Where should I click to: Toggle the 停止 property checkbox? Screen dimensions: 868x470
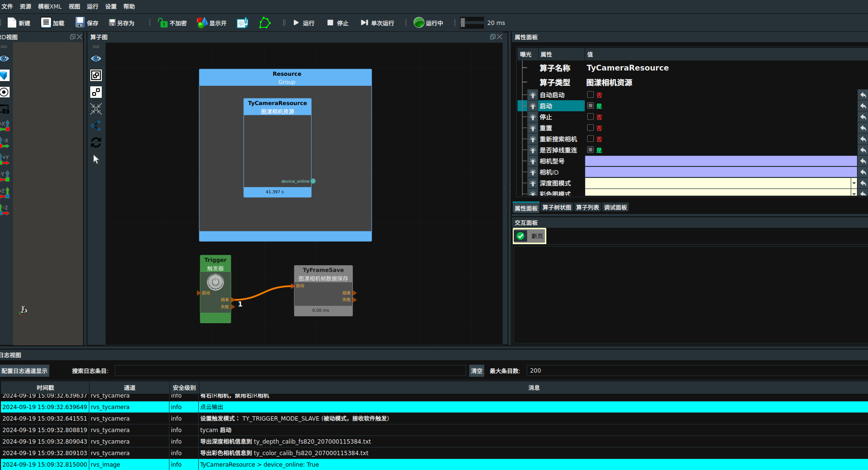[x=591, y=117]
